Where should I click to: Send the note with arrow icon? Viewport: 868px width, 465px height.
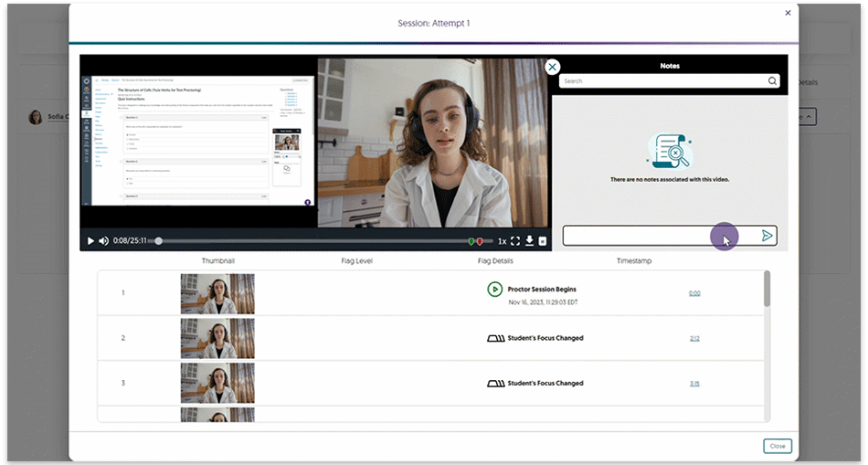(767, 236)
